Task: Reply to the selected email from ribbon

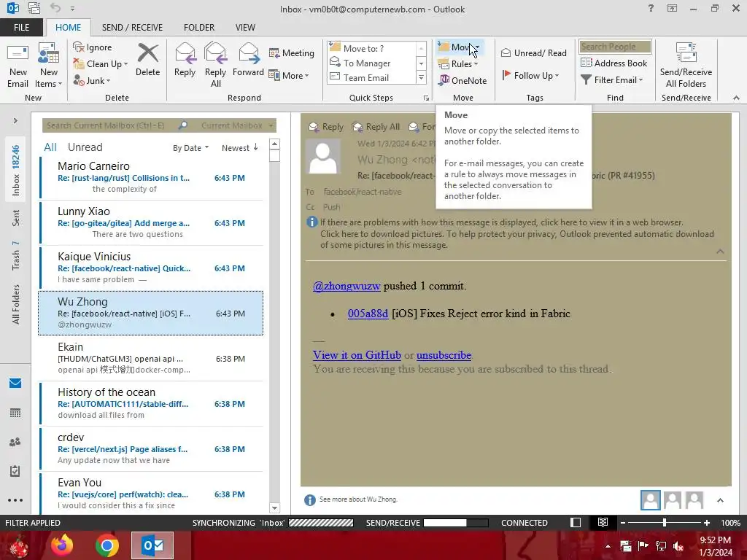Action: tap(185, 61)
